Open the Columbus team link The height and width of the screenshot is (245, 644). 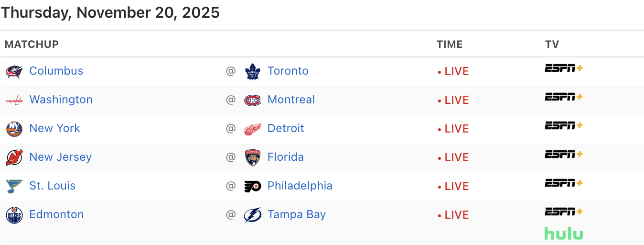tap(56, 71)
